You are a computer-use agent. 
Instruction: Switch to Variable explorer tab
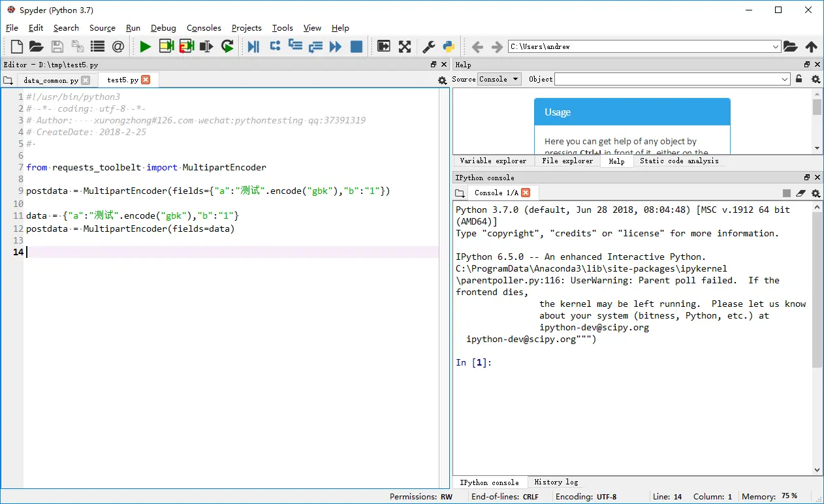(x=493, y=161)
